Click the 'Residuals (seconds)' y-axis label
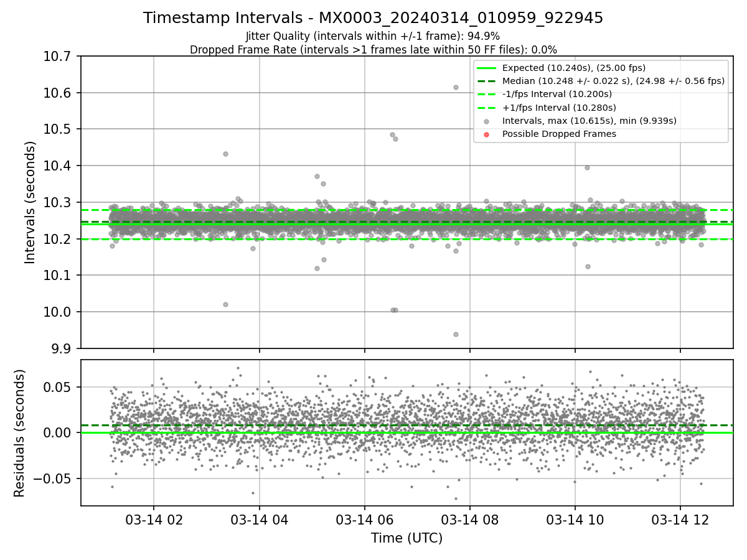The height and width of the screenshot is (560, 747). (19, 432)
